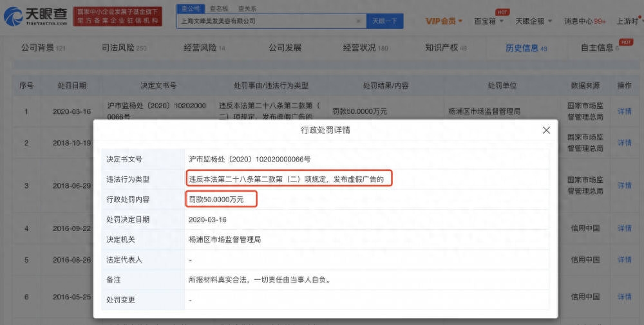Click the 所报材料真实合法 remark text
The height and width of the screenshot is (325, 644).
tap(260, 280)
